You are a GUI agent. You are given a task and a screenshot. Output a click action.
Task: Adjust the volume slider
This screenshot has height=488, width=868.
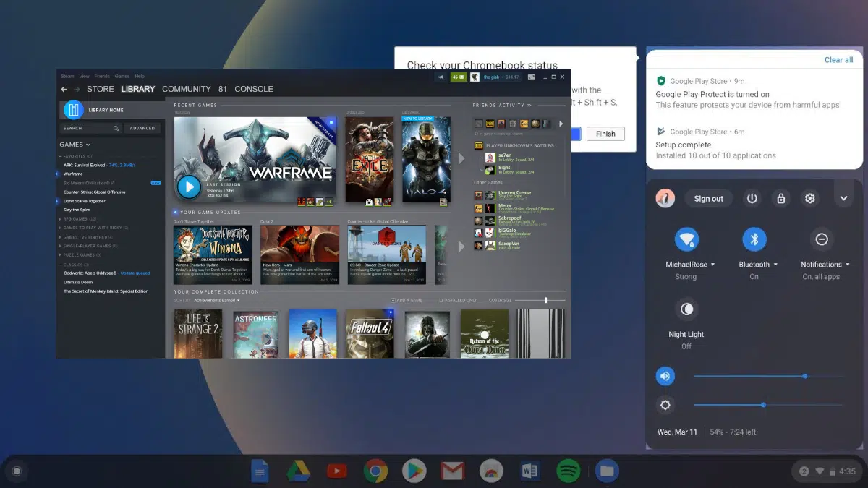click(x=769, y=376)
